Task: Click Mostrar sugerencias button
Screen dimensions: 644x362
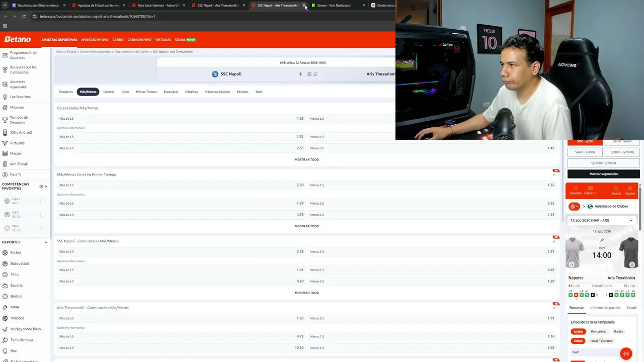Action: [x=603, y=174]
